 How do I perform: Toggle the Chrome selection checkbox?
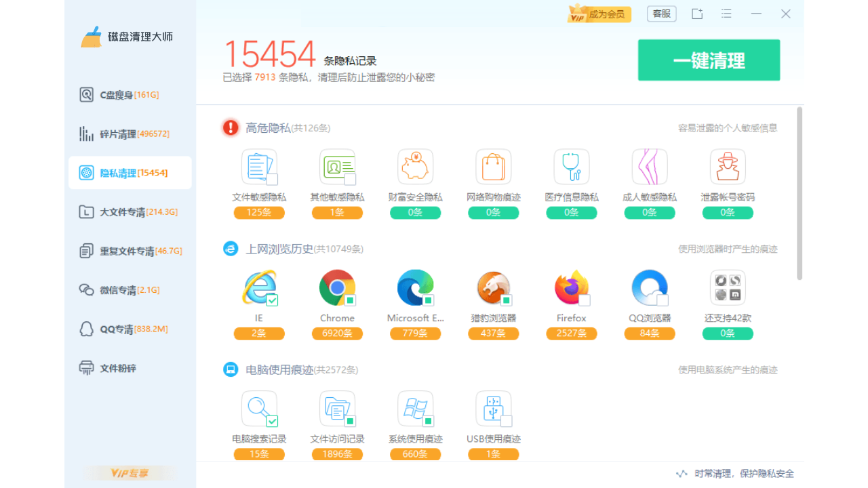pyautogui.click(x=350, y=300)
